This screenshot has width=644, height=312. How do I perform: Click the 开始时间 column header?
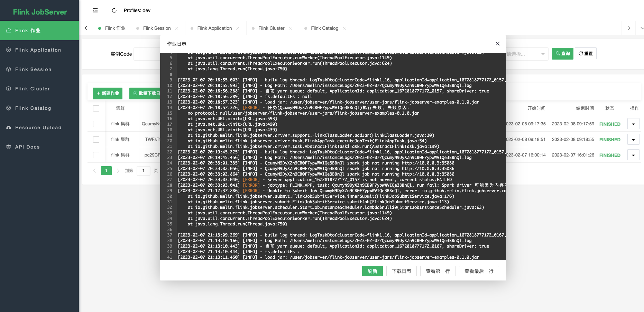pyautogui.click(x=536, y=108)
